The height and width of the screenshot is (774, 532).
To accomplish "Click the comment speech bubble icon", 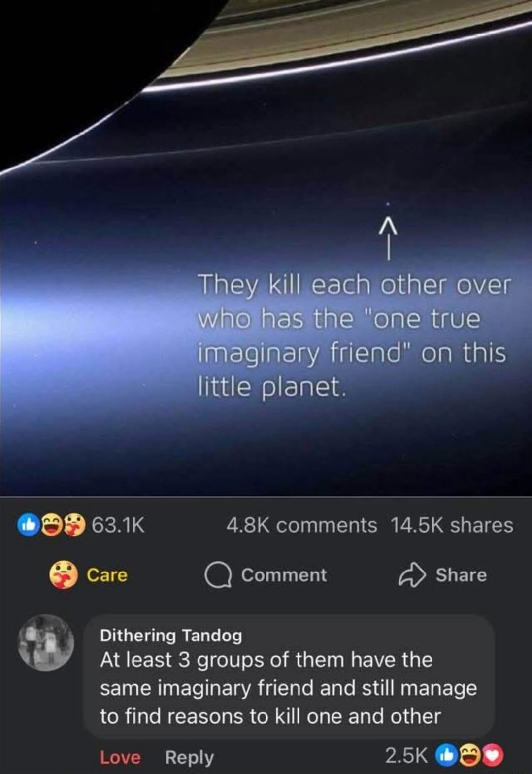I will [218, 575].
